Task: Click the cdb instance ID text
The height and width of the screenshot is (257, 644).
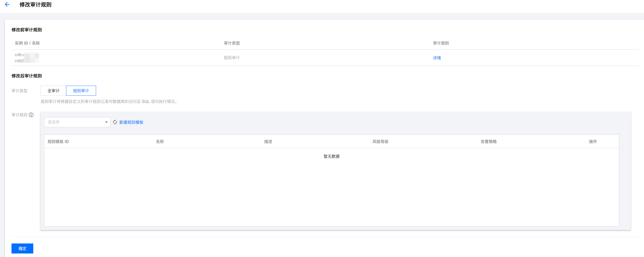Action: coord(19,55)
